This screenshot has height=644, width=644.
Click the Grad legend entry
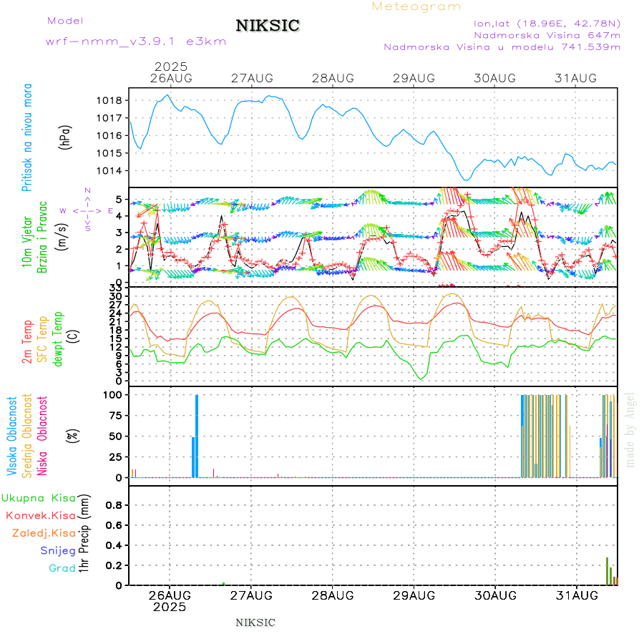click(62, 569)
